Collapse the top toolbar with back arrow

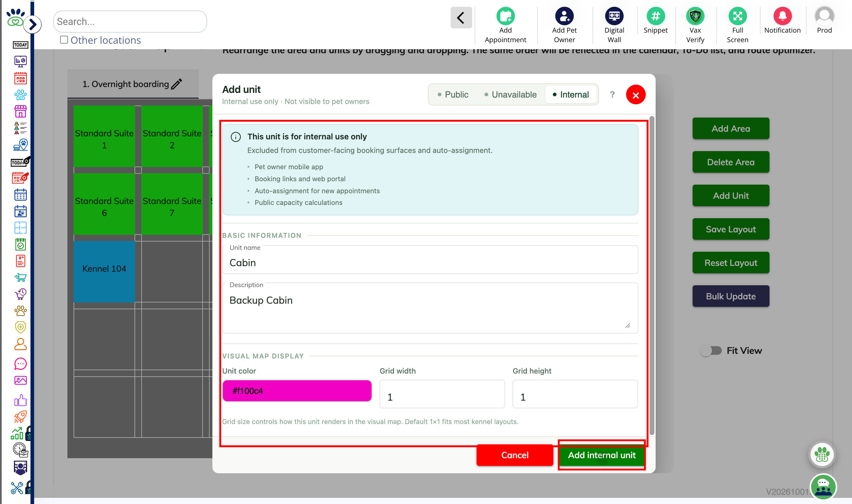pos(461,18)
